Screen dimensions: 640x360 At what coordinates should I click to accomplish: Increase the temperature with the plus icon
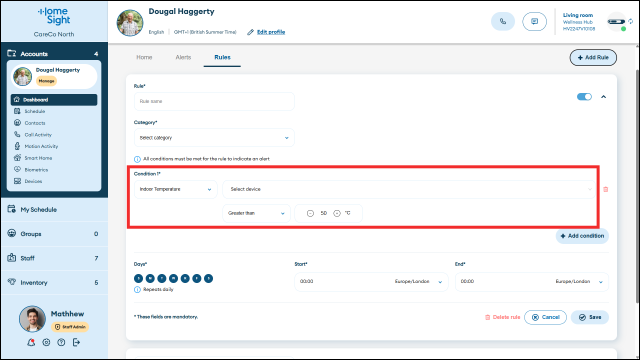[337, 213]
